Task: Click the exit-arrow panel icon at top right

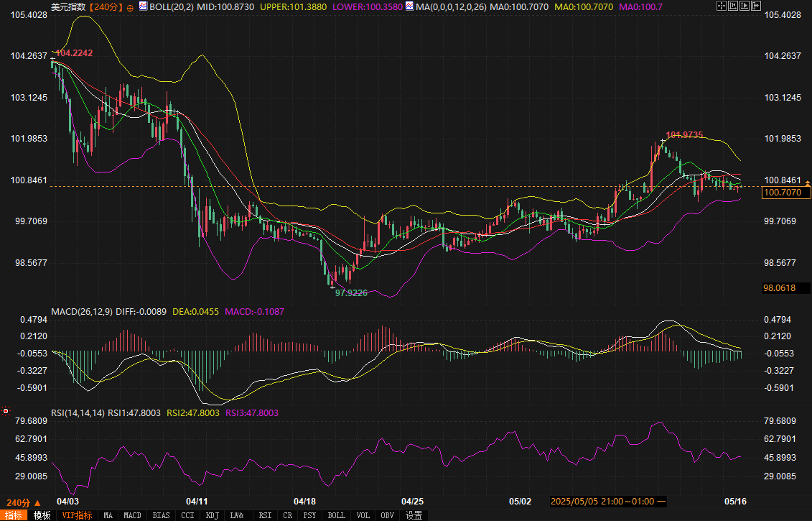Action: click(x=756, y=6)
